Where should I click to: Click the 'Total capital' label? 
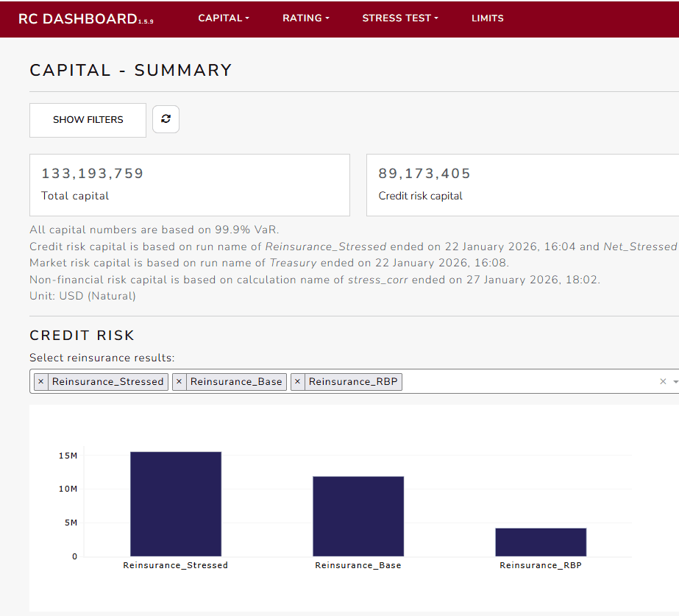tap(75, 196)
